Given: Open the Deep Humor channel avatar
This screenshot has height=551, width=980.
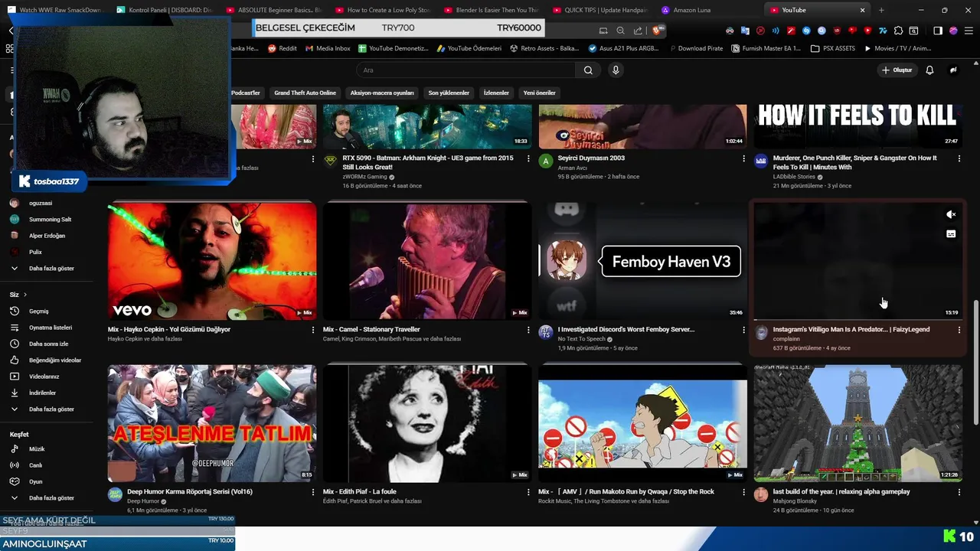Looking at the screenshot, I should click(x=115, y=494).
